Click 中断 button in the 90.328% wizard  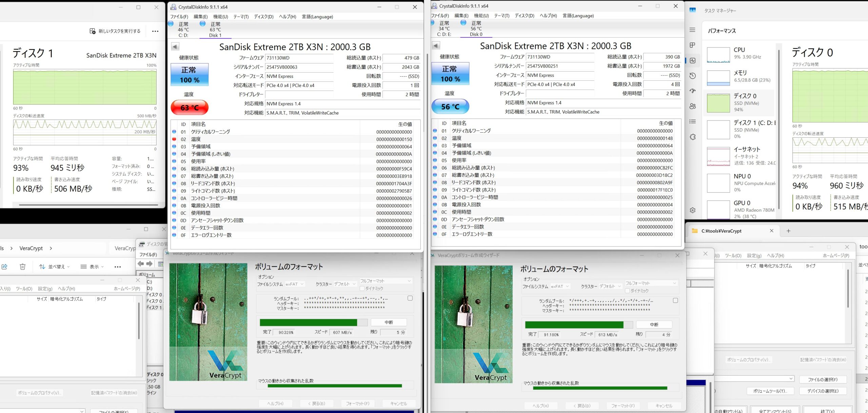pyautogui.click(x=389, y=322)
